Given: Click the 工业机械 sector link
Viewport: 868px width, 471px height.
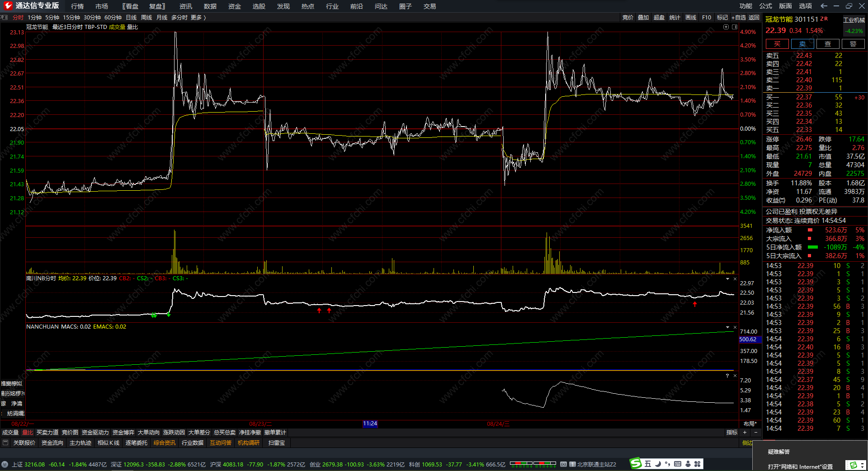Looking at the screenshot, I should 854,20.
